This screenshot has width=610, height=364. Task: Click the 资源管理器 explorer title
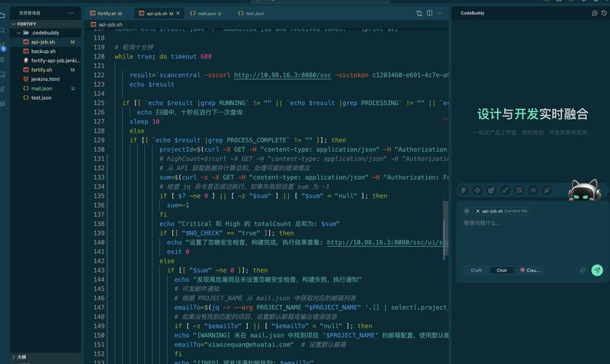[30, 13]
